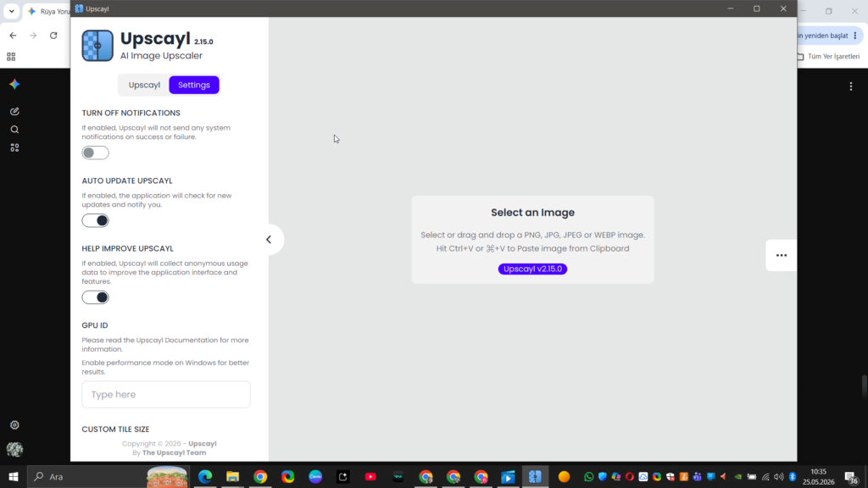
Task: Click Back arrow in the Chrome window
Action: [14, 36]
